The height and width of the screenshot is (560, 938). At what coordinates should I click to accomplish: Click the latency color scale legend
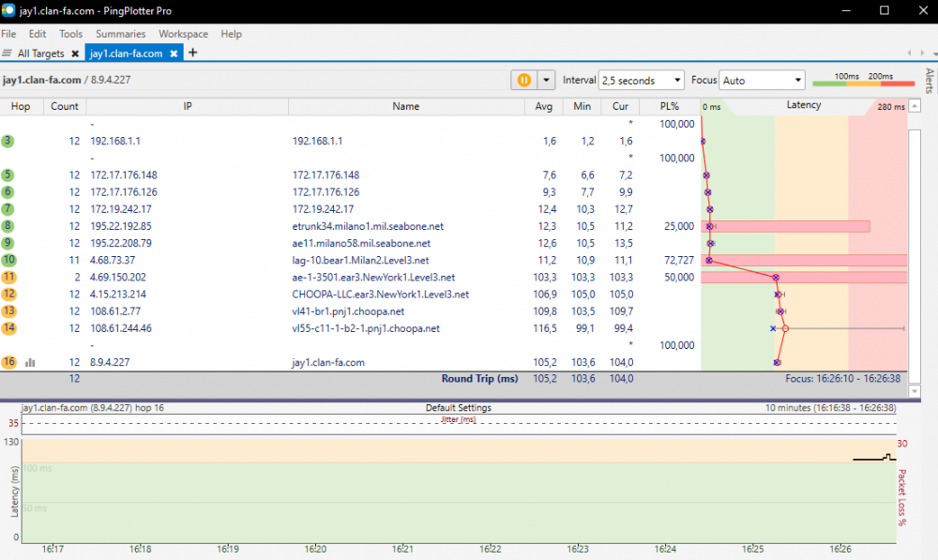click(863, 80)
